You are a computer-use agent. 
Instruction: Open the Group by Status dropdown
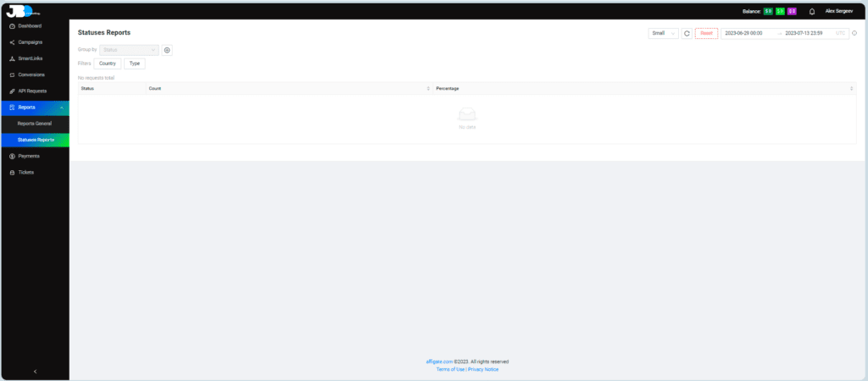[130, 50]
